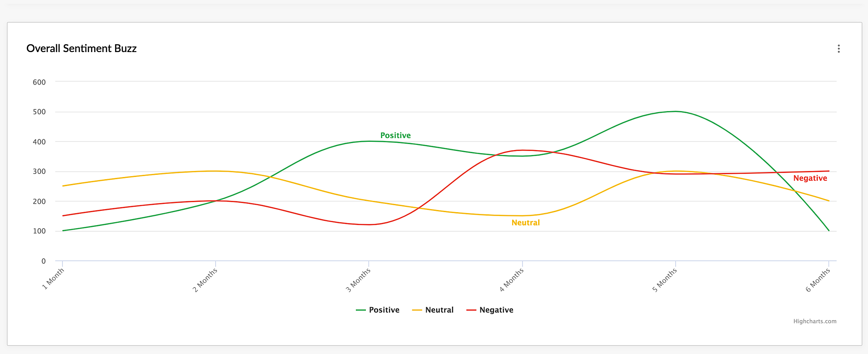Click the 6 Months x-axis label
868x354 pixels.
(x=818, y=280)
